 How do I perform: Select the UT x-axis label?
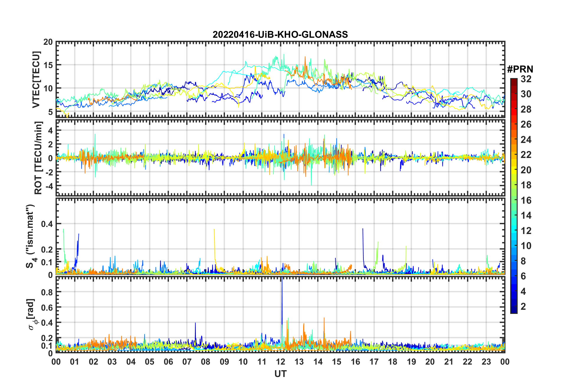click(x=280, y=374)
